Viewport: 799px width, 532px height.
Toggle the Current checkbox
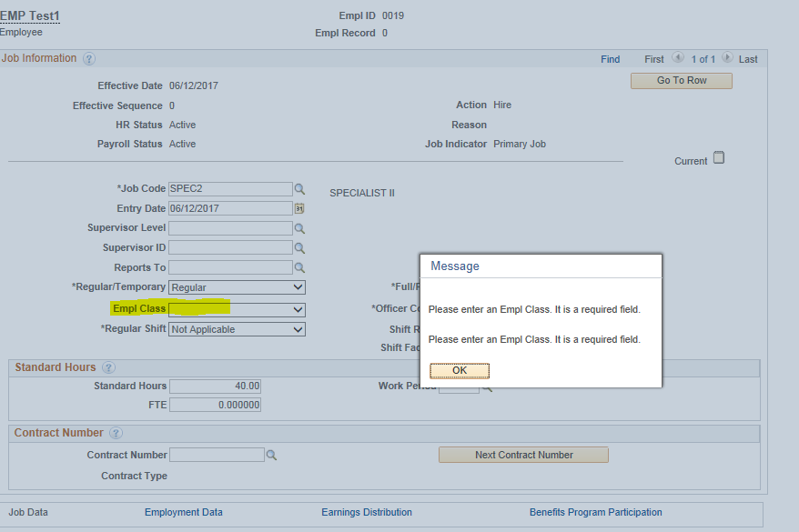click(719, 156)
